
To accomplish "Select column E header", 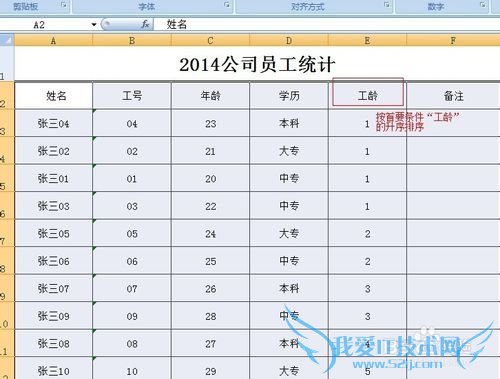I will coord(367,40).
